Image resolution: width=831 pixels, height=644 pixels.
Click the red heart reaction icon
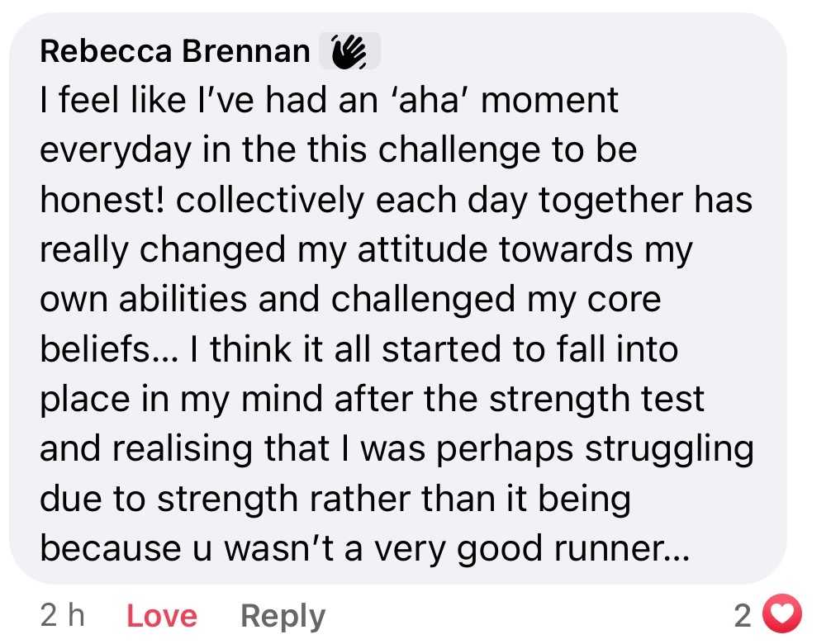point(781,614)
